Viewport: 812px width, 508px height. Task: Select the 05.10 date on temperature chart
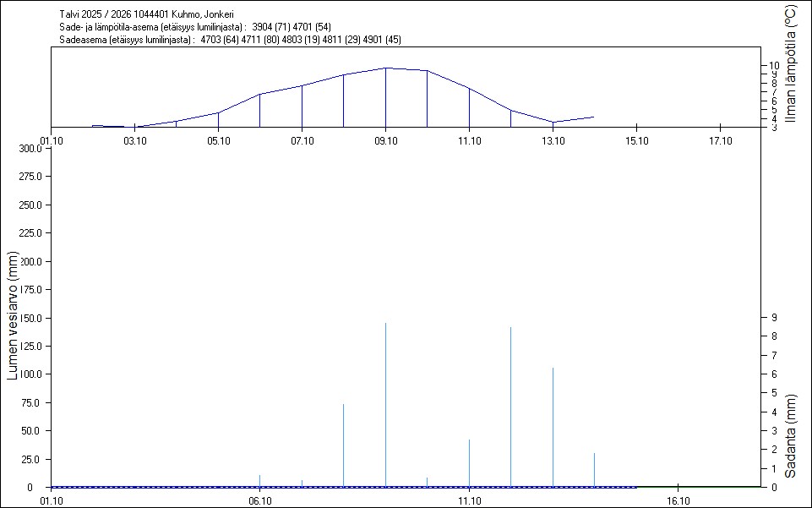[x=218, y=140]
